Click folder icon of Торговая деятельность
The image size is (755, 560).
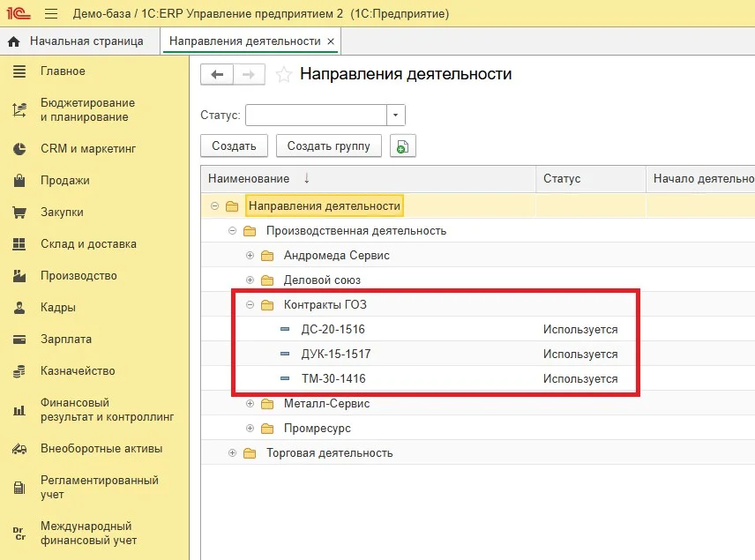pyautogui.click(x=250, y=452)
